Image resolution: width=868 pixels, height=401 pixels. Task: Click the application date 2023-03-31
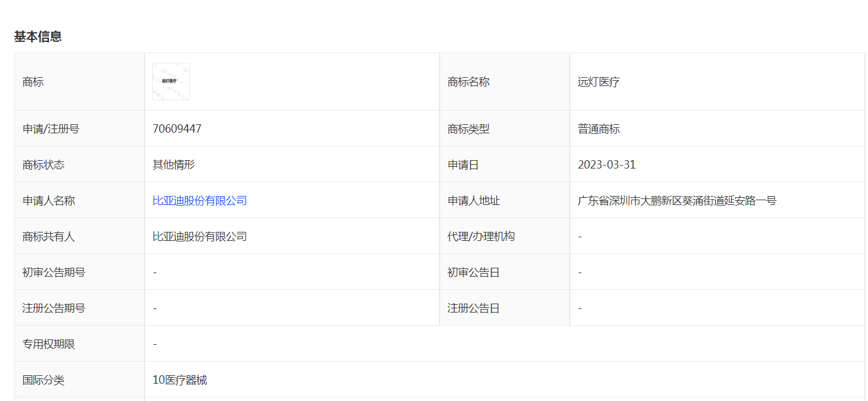coord(607,165)
